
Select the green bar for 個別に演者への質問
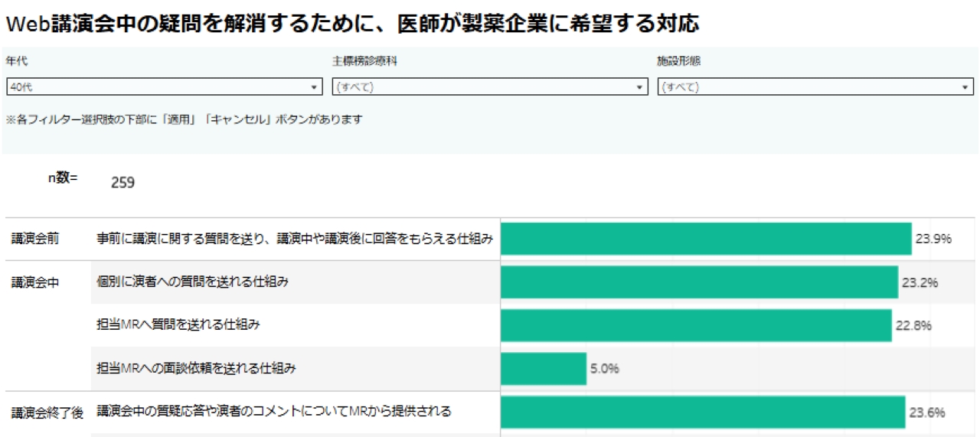(x=698, y=282)
